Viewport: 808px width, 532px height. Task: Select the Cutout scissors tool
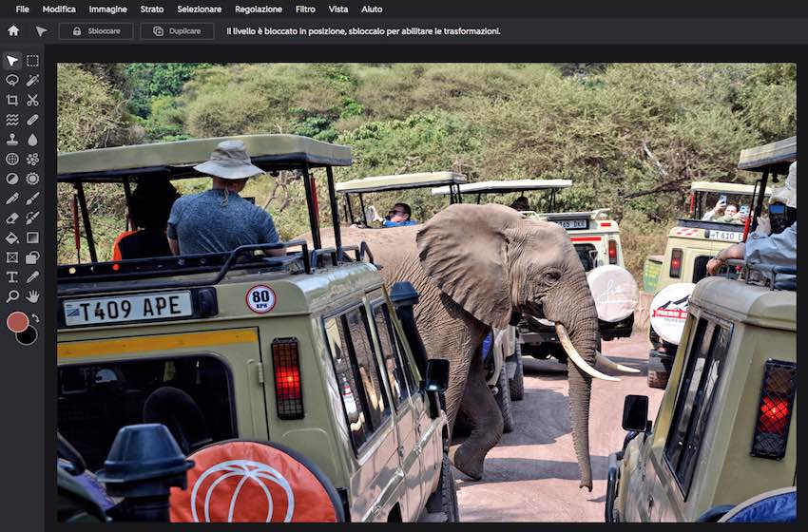32,100
